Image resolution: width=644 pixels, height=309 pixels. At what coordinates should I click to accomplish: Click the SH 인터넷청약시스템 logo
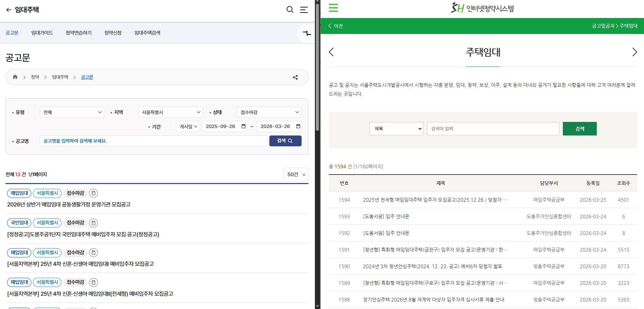[483, 8]
